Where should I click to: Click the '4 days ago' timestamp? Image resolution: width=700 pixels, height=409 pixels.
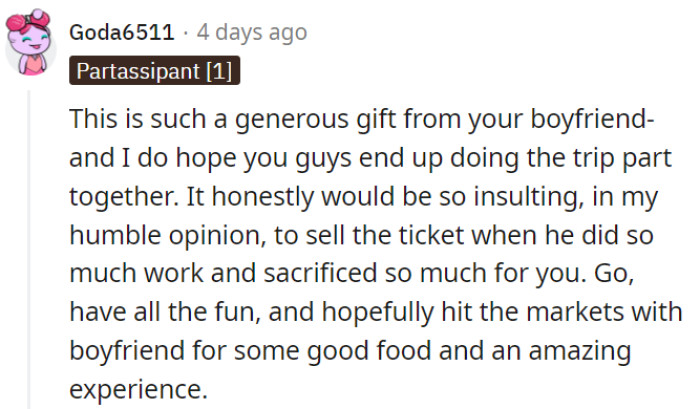[252, 33]
